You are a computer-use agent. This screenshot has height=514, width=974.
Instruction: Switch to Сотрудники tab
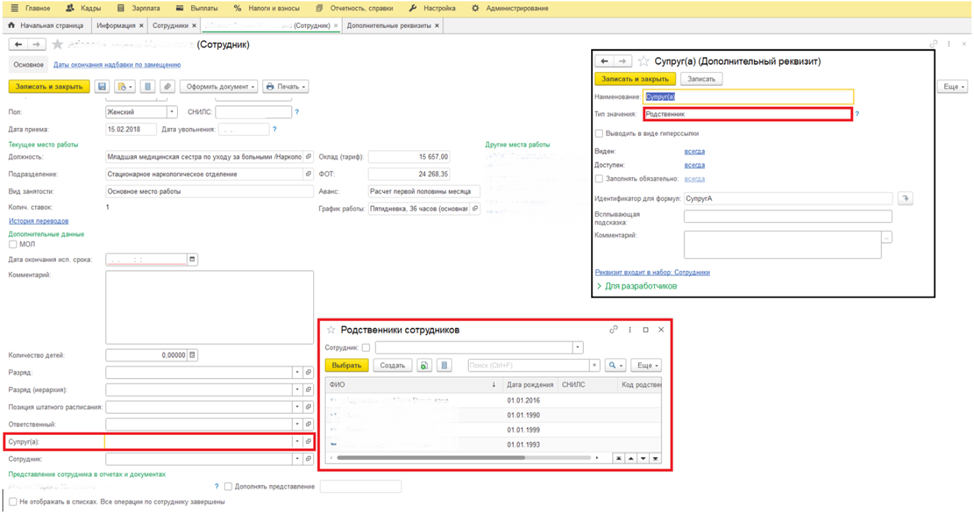(174, 25)
